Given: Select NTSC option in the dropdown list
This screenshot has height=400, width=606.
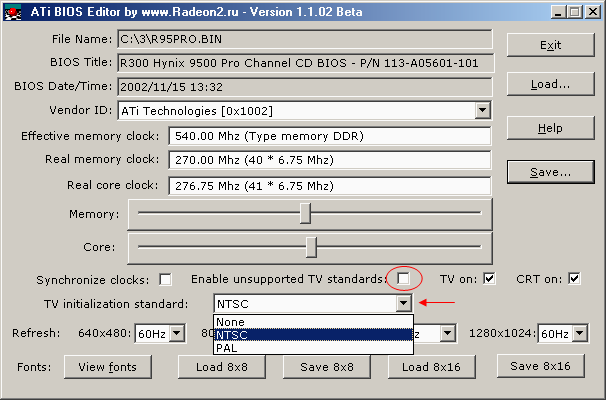Looking at the screenshot, I should [314, 335].
